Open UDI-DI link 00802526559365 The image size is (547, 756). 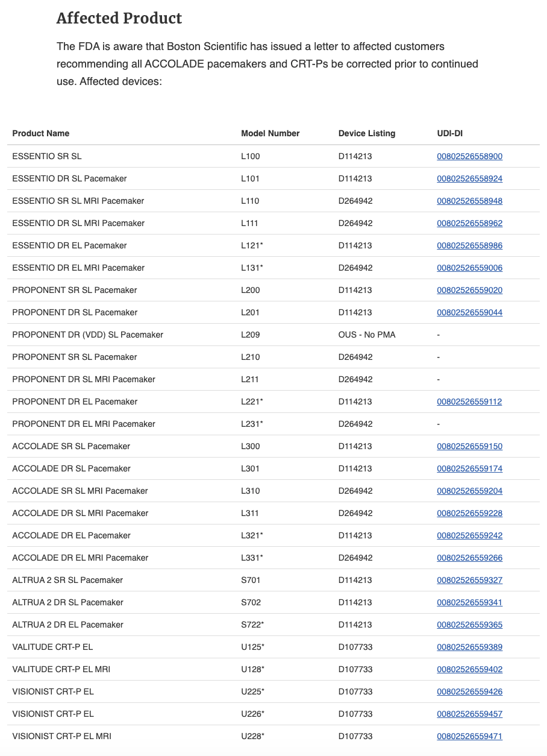(469, 625)
